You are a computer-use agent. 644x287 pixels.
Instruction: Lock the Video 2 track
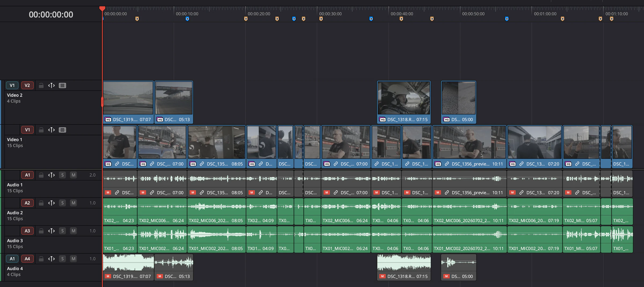(41, 85)
